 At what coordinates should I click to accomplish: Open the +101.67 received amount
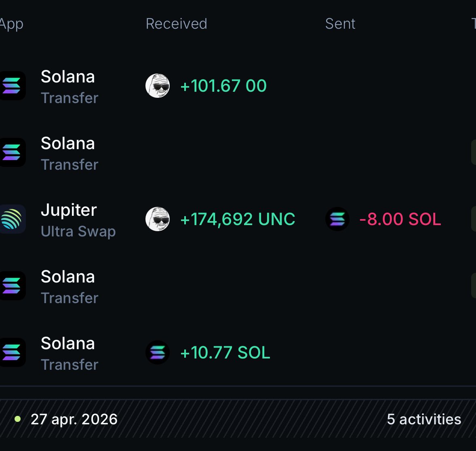[223, 86]
